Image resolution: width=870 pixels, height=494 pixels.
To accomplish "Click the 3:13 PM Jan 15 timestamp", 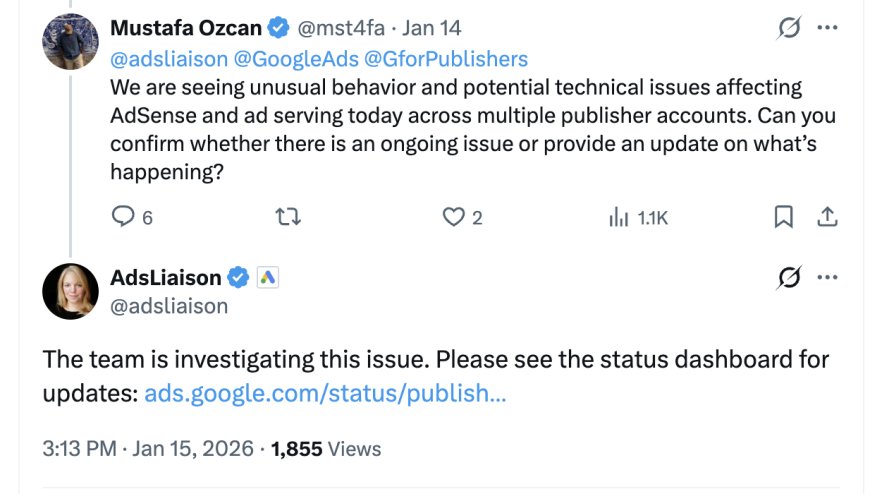I will (148, 449).
